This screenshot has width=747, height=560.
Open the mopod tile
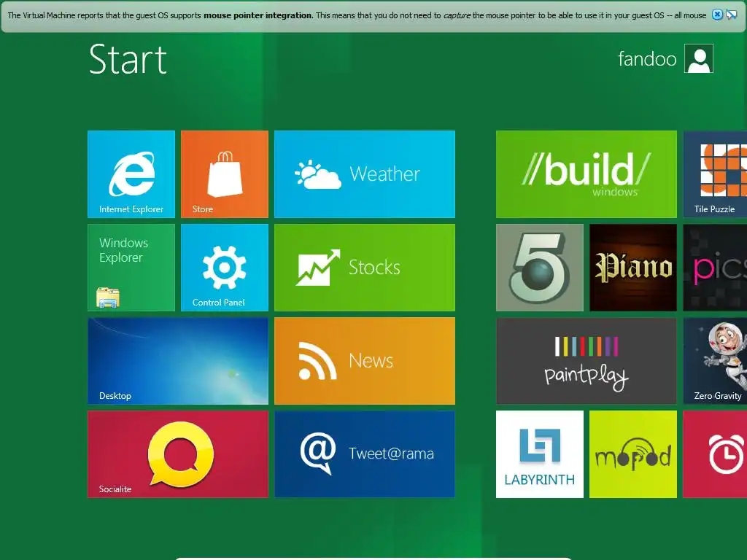[x=632, y=454]
